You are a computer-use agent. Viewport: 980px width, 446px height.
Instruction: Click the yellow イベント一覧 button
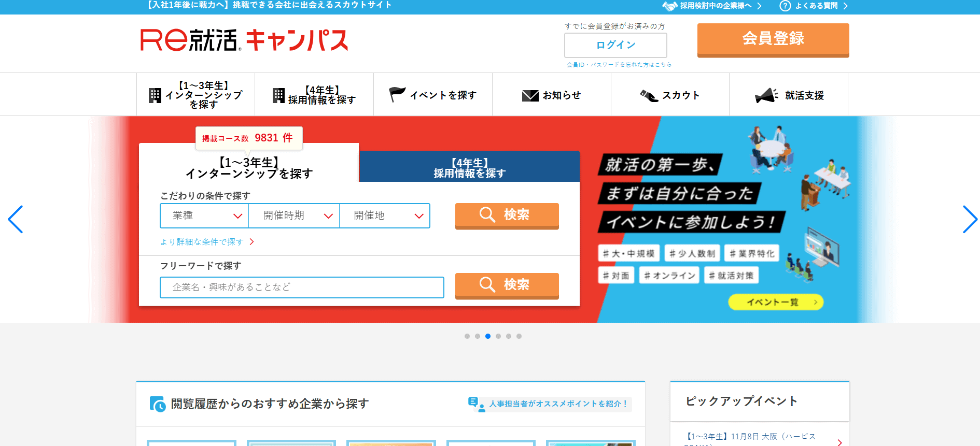[x=776, y=302]
